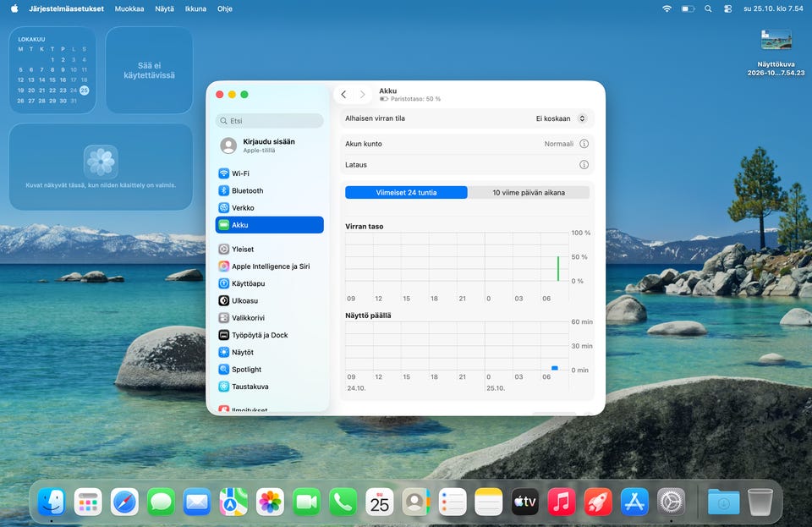Open the Ohje menu
Viewport: 812px width, 527px height.
click(x=225, y=8)
